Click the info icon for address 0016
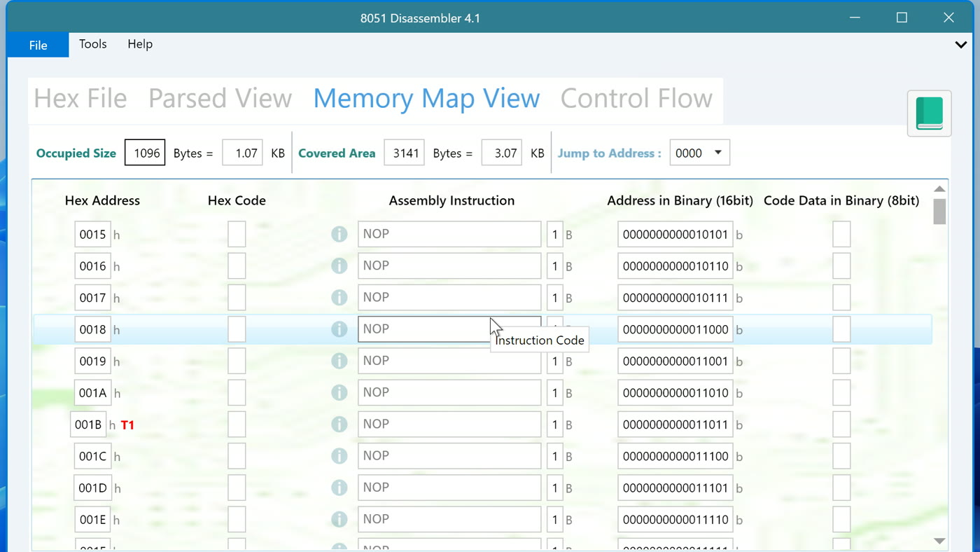The width and height of the screenshot is (980, 552). (339, 265)
